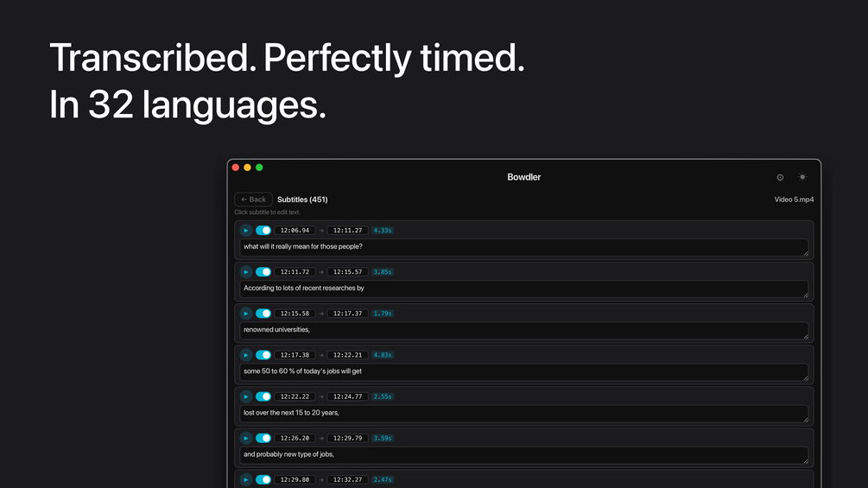Open the settings gear icon

click(x=780, y=178)
